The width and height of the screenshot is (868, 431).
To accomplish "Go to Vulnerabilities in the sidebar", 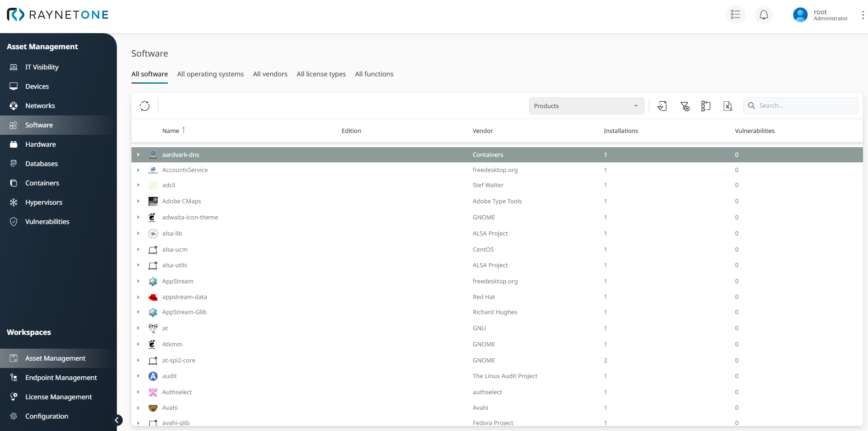I will (47, 222).
